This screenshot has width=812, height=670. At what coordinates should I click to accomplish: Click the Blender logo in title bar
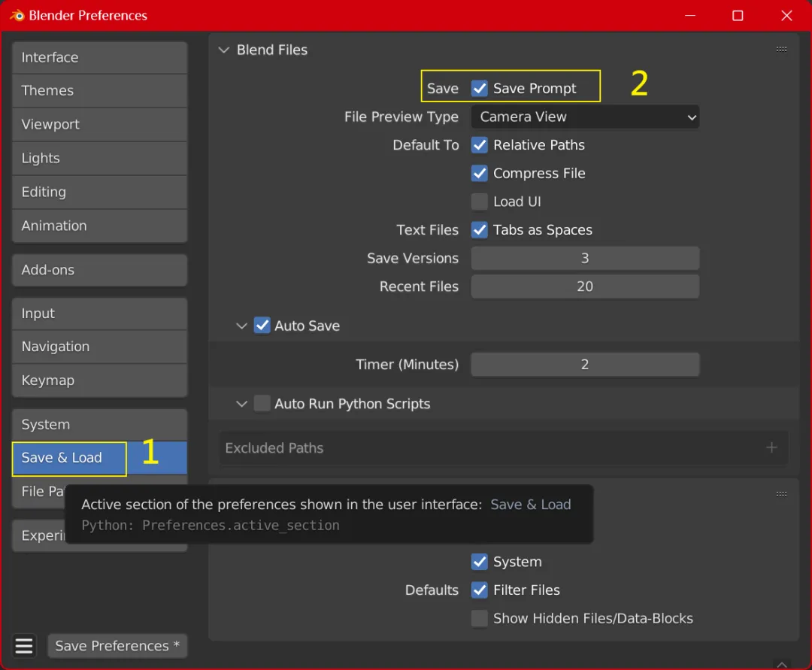tap(17, 16)
